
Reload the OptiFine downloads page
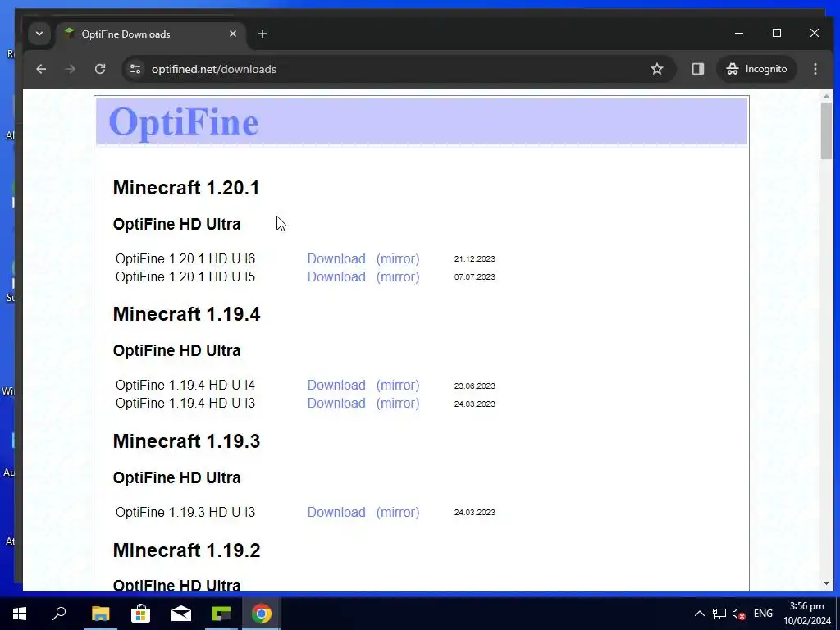click(100, 69)
